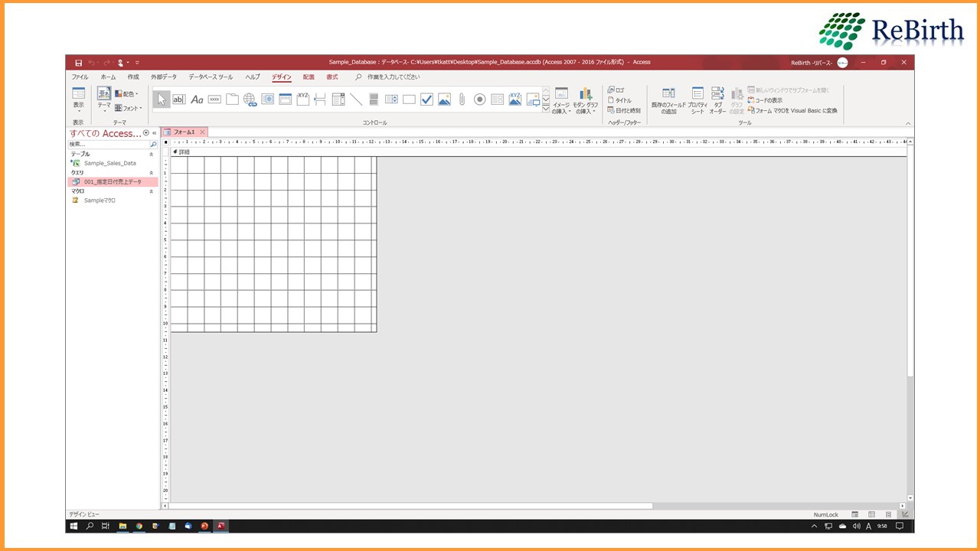
Task: Add existing fields (既存のフィールドの追加)
Action: tap(668, 100)
